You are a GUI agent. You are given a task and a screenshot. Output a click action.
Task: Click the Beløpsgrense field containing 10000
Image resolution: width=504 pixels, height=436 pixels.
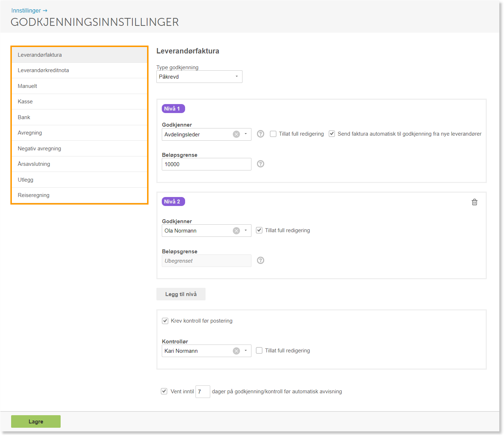click(x=207, y=164)
